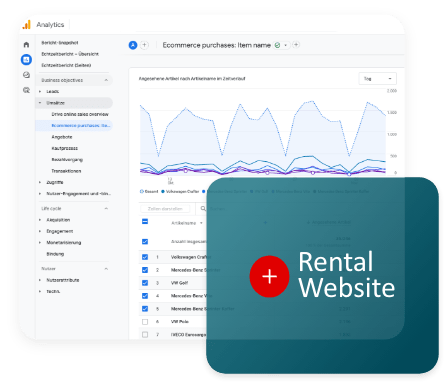Click the Analytics logo
448x386 pixels.
click(26, 25)
